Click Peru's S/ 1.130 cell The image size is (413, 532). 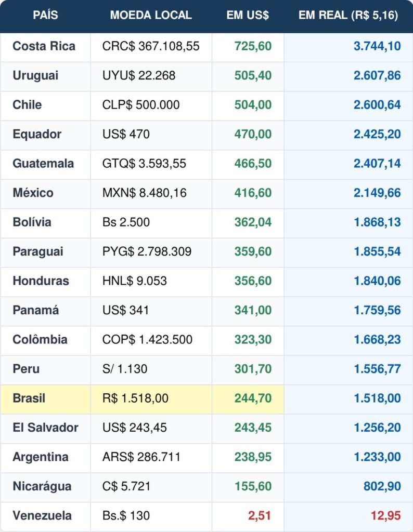[x=125, y=369]
